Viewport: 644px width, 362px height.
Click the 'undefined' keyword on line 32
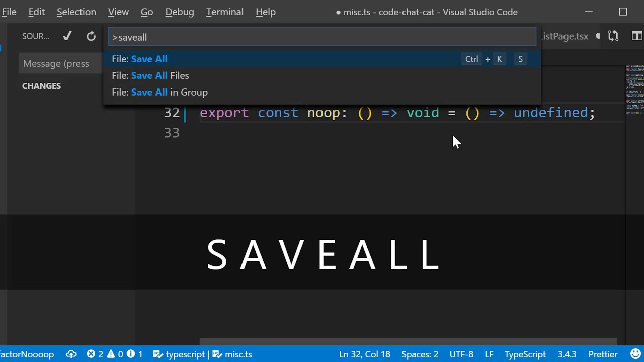(550, 113)
